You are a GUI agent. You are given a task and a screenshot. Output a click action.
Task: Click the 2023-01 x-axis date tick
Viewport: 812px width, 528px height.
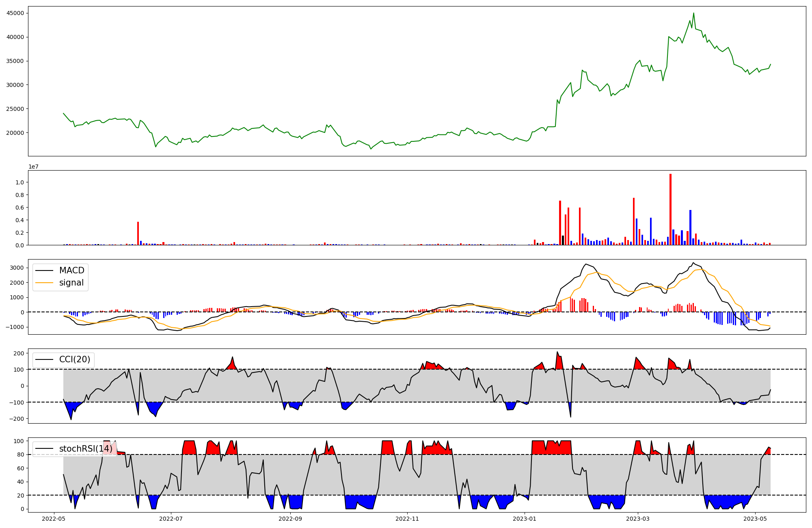click(x=525, y=519)
